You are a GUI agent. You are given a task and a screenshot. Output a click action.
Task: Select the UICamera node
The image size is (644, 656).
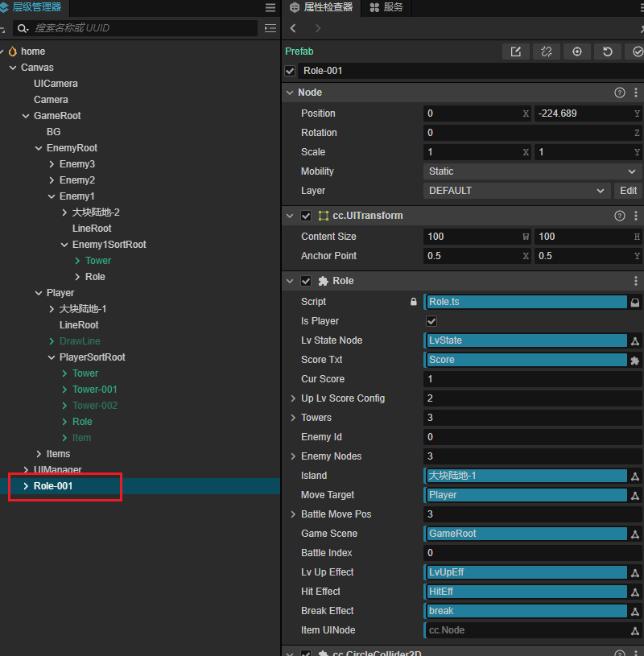56,84
